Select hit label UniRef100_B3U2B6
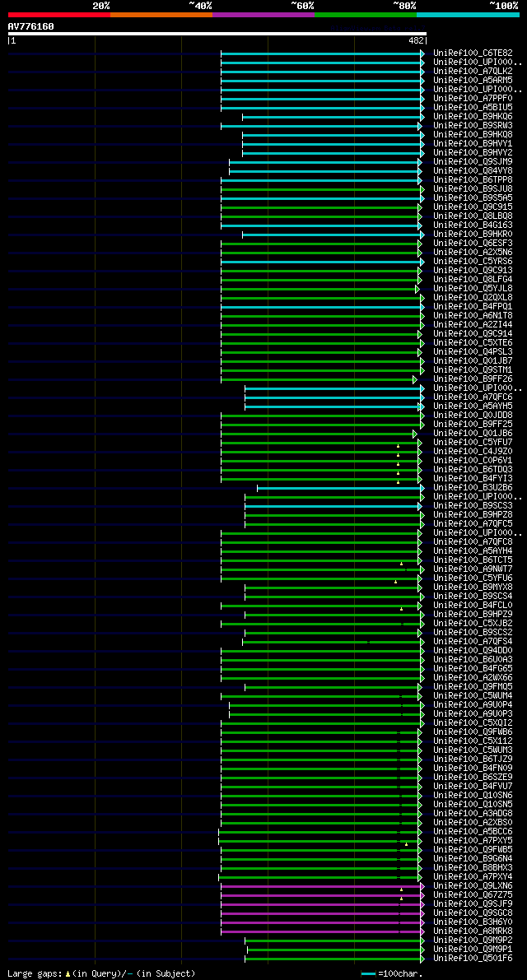This screenshot has height=980, width=527. (473, 488)
